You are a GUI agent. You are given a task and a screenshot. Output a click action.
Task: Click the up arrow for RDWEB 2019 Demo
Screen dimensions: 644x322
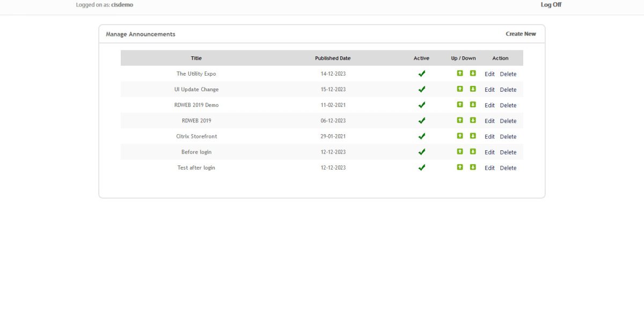coord(460,105)
